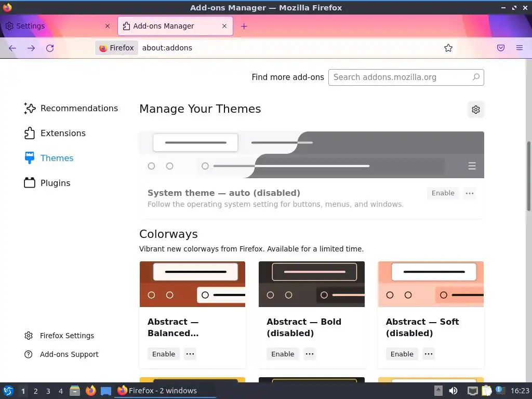The height and width of the screenshot is (399, 532).
Task: Reload the about:addons page
Action: (50, 48)
